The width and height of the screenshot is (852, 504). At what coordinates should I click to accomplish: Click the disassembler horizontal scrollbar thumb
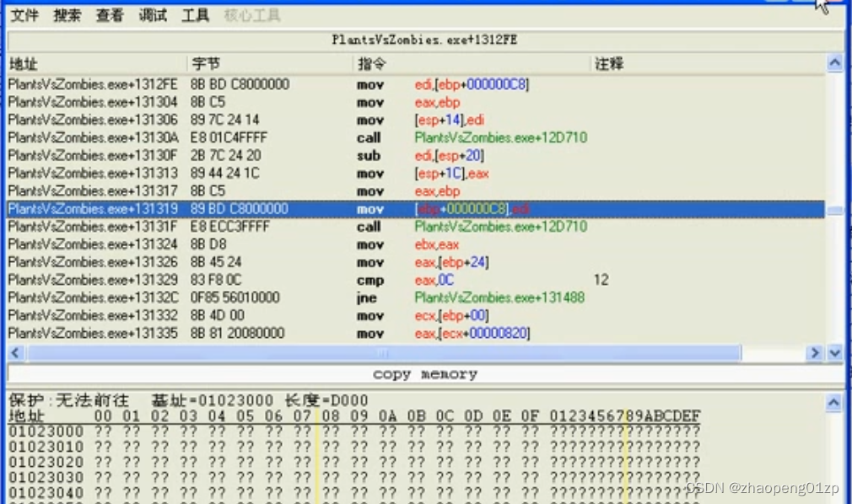point(384,353)
